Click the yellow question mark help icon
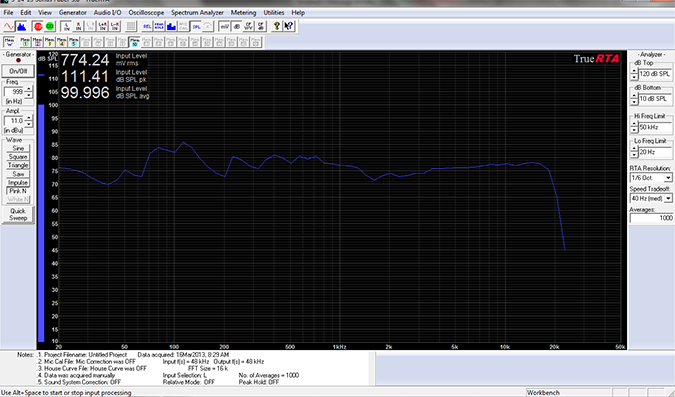The width and height of the screenshot is (675, 397). pyautogui.click(x=276, y=26)
